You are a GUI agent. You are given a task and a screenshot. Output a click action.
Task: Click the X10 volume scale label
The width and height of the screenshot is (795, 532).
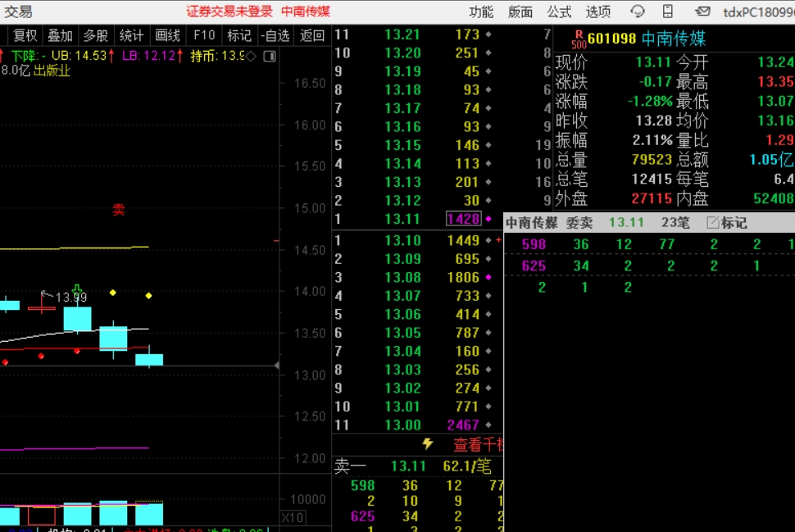point(293,518)
